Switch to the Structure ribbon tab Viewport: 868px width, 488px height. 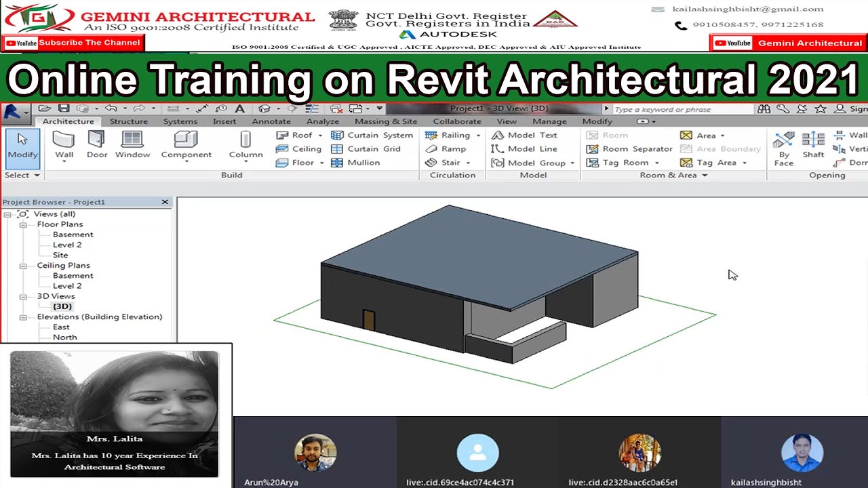click(128, 121)
